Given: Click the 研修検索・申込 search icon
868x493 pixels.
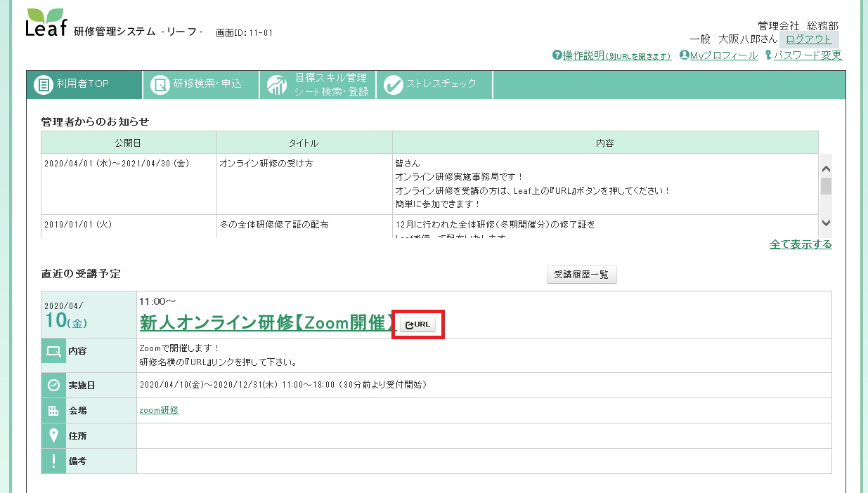Looking at the screenshot, I should [160, 84].
